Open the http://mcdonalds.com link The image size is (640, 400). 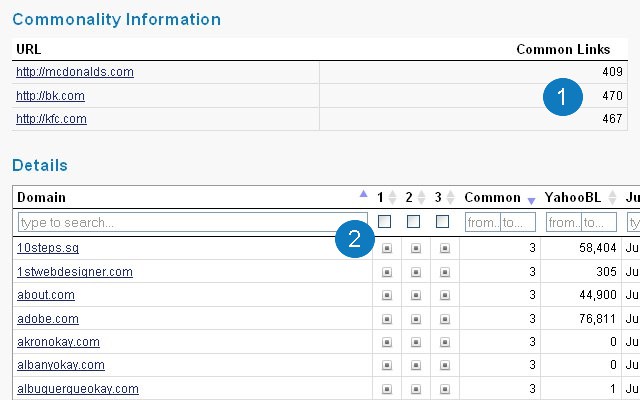coord(75,72)
